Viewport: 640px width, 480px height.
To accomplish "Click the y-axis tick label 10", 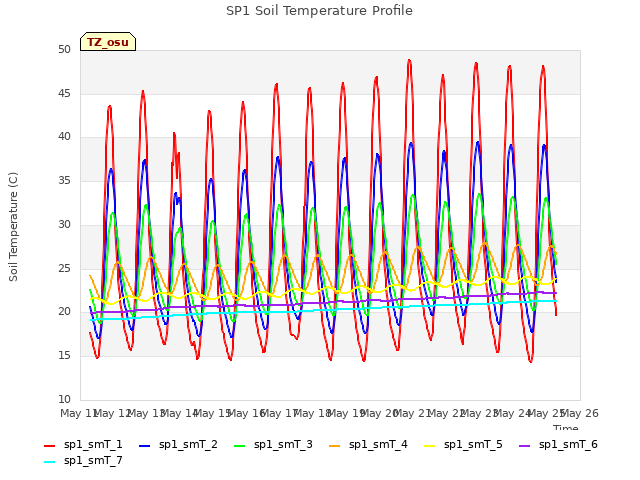I will 64,399.
